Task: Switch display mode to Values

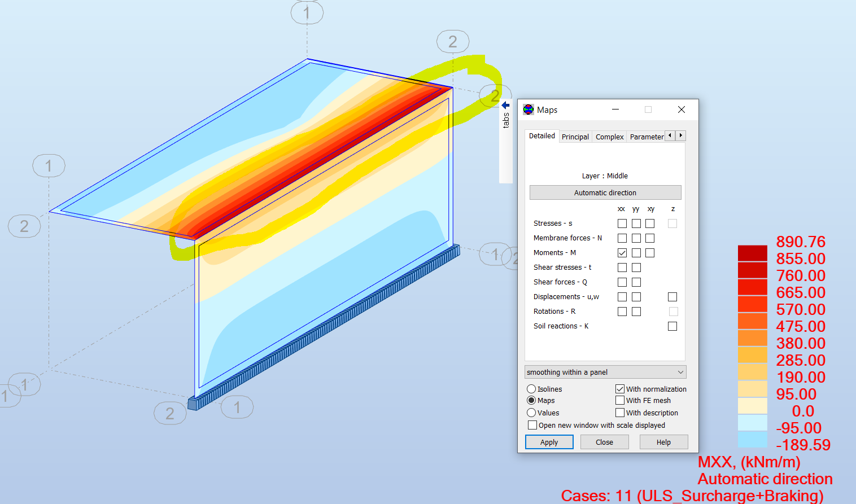Action: click(531, 413)
